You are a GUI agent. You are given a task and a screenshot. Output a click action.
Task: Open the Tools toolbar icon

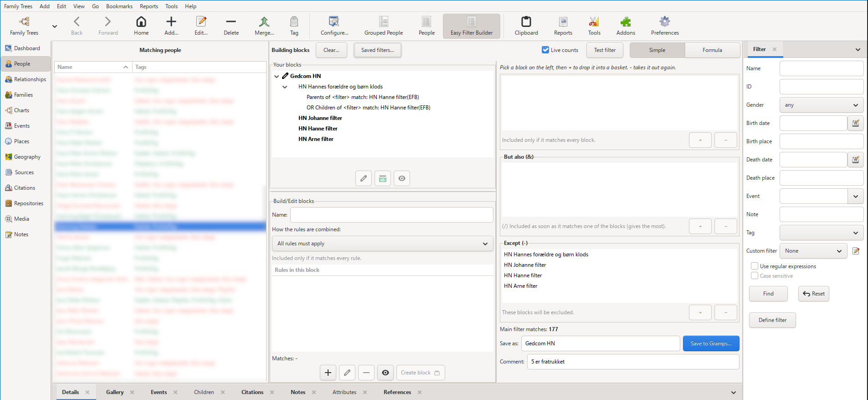594,26
